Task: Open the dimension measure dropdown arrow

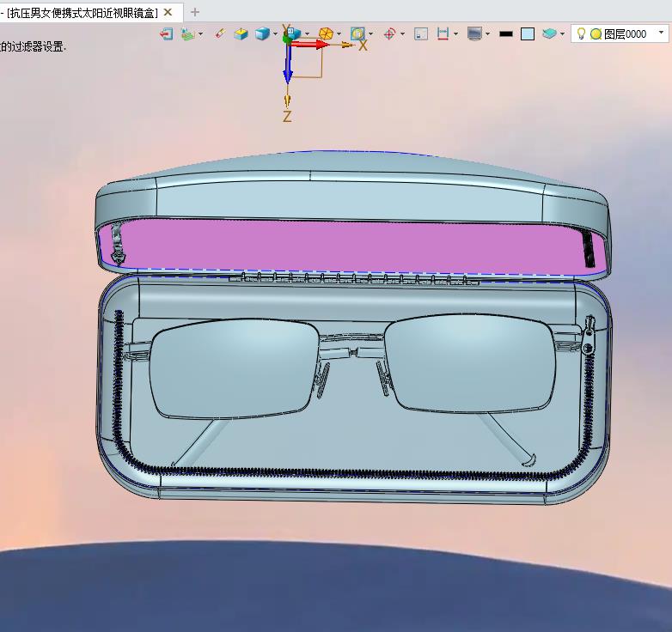Action: tap(455, 33)
